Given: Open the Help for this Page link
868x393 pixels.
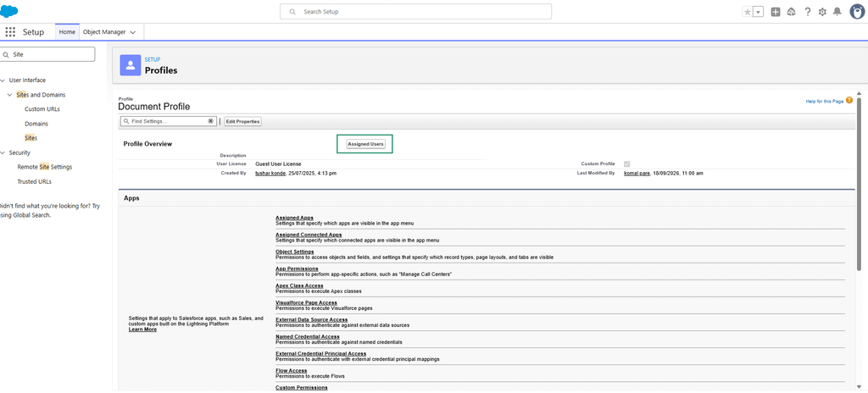Looking at the screenshot, I should pos(824,102).
